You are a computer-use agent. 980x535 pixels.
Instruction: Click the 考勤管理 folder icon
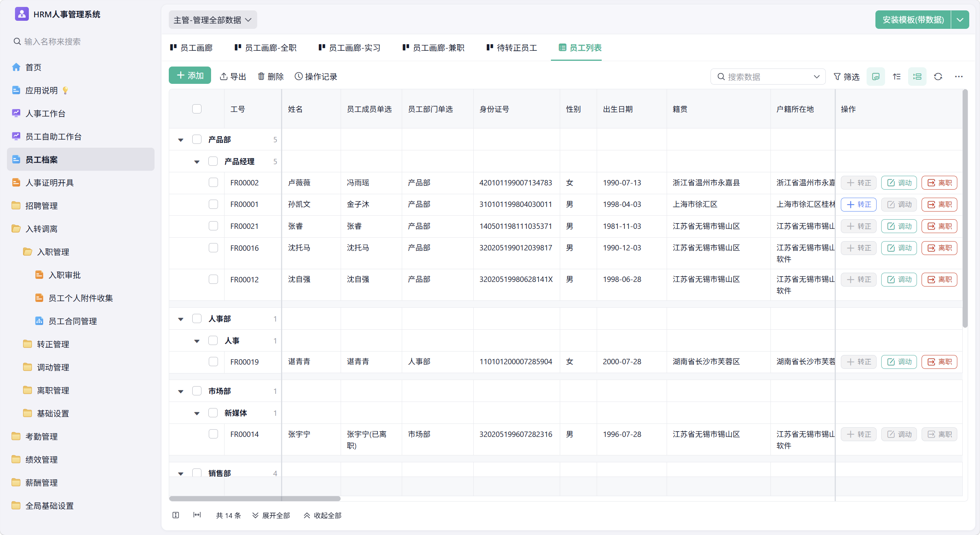(16, 437)
